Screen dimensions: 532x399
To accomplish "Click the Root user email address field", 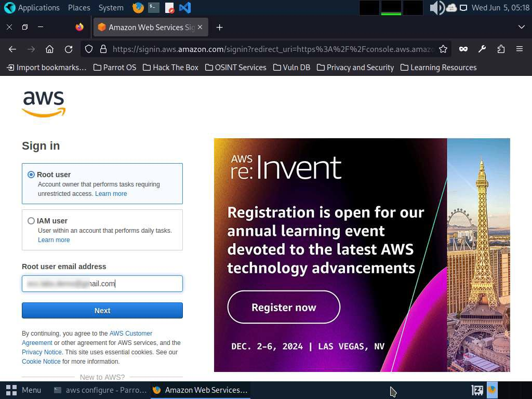I will [102, 284].
